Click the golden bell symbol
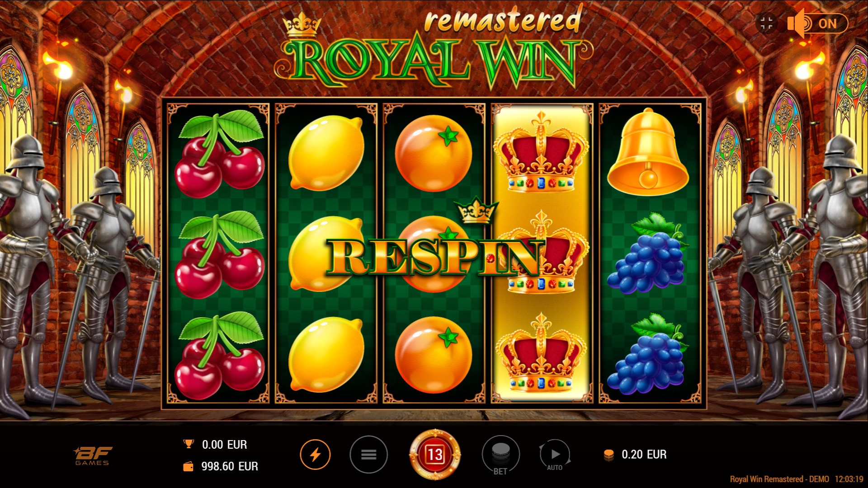Screen dimensions: 868x488 tap(648, 151)
